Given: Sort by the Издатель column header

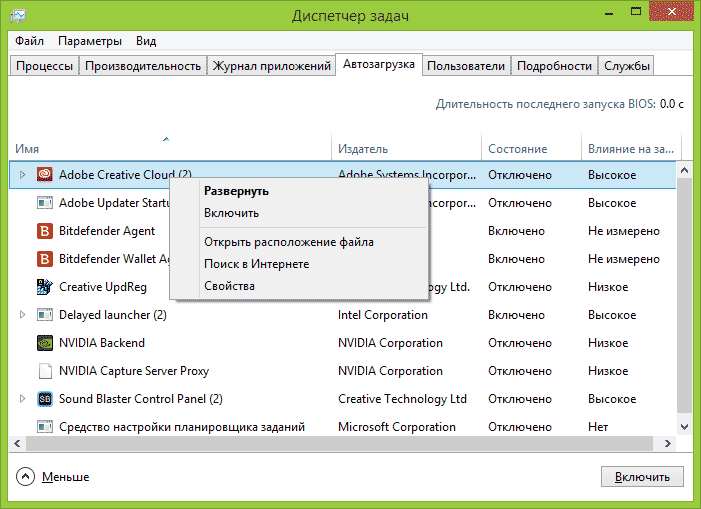Looking at the screenshot, I should pos(406,147).
